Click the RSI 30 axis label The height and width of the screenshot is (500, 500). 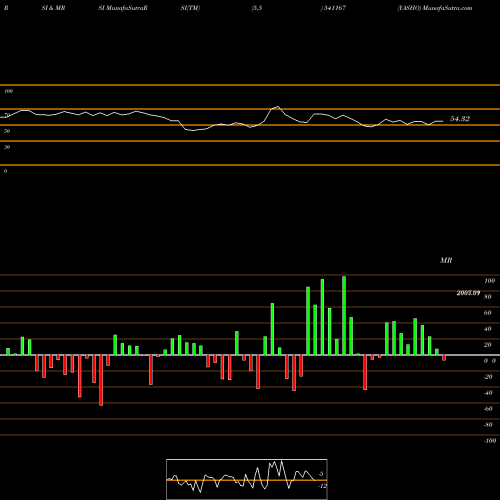pos(7,147)
